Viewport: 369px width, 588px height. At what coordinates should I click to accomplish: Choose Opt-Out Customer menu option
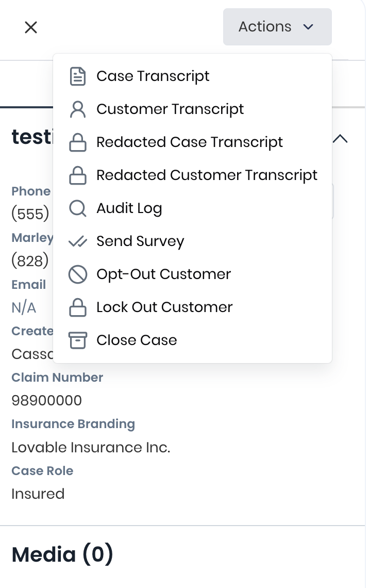(163, 274)
